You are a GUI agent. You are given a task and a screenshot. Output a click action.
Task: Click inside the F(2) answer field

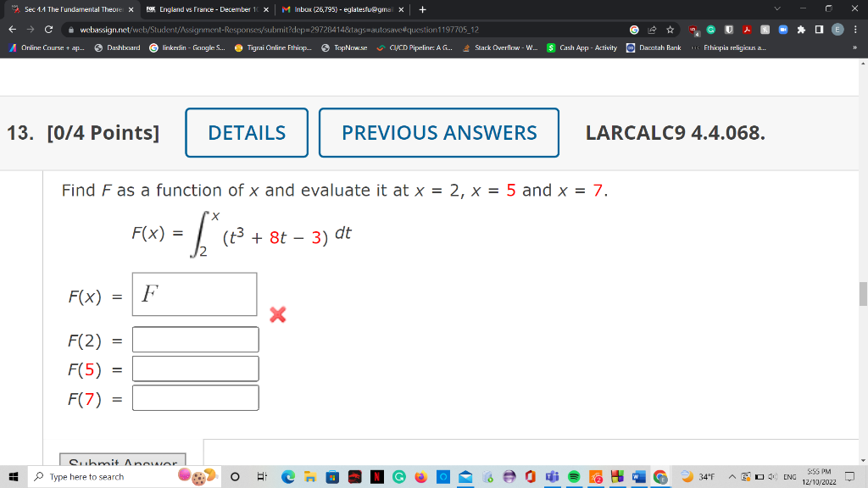tap(195, 339)
